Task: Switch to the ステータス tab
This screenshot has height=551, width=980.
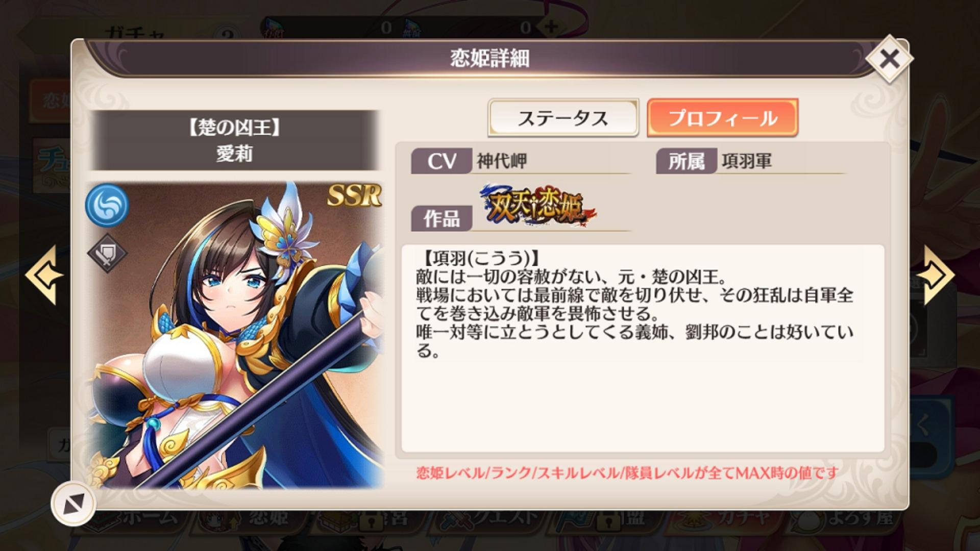Action: pyautogui.click(x=563, y=118)
